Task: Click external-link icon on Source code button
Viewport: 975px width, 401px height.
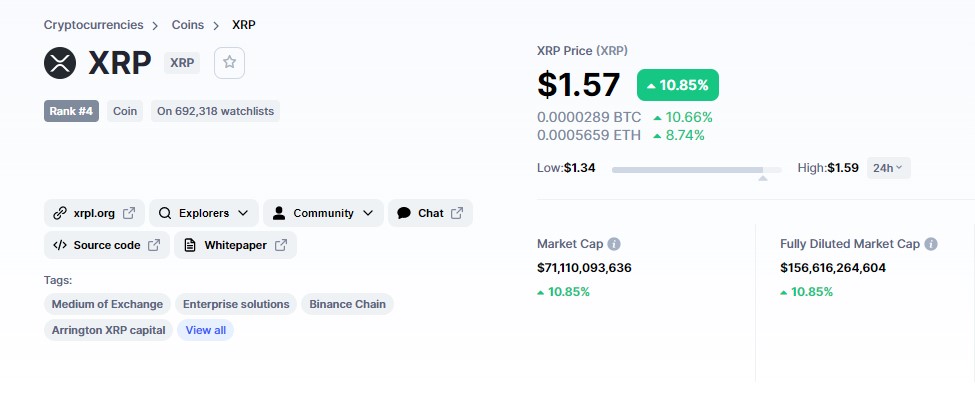Action: pyautogui.click(x=154, y=245)
